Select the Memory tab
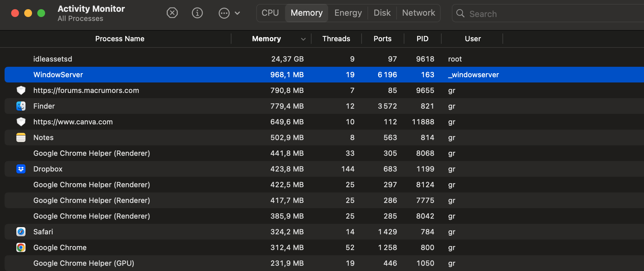 click(x=307, y=13)
